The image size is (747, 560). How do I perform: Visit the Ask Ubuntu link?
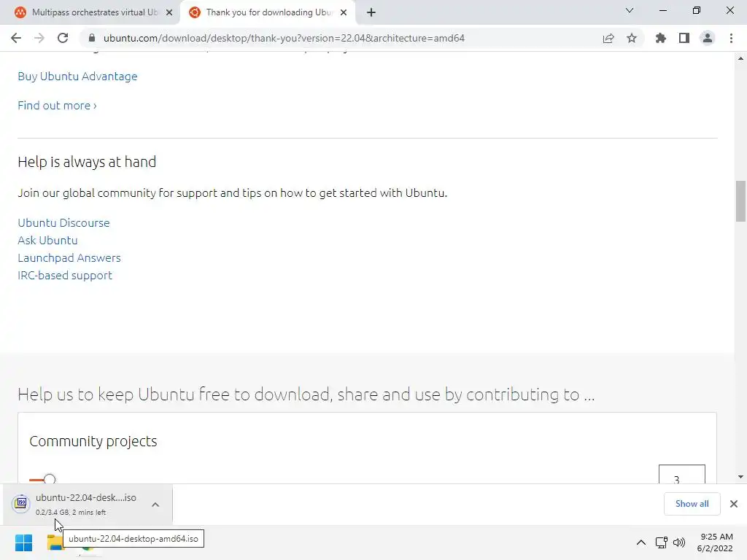47,241
